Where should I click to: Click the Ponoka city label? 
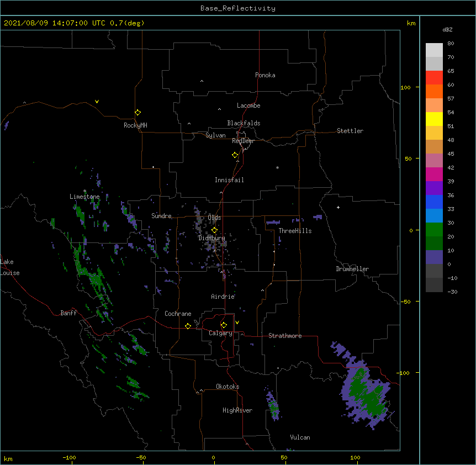265,75
